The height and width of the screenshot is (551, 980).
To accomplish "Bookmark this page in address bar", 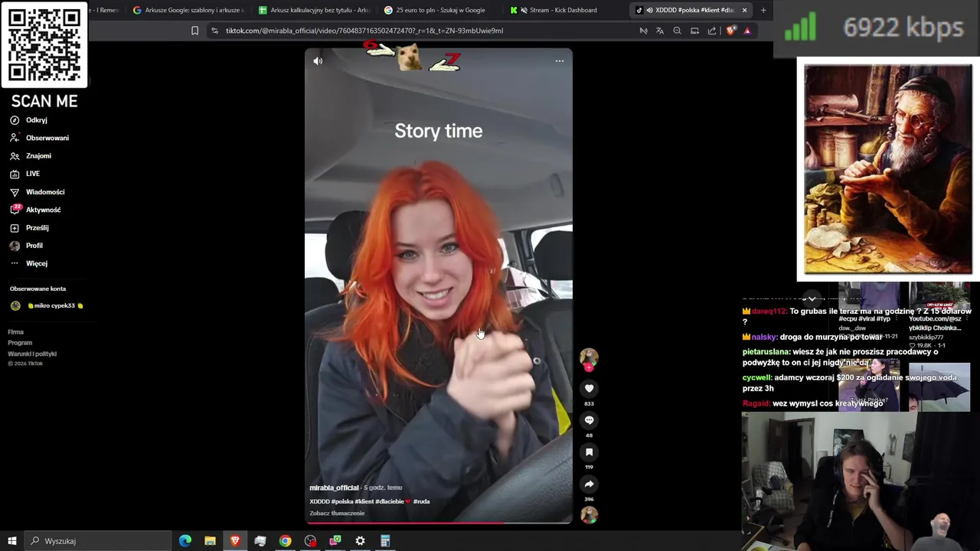I will coord(194,31).
